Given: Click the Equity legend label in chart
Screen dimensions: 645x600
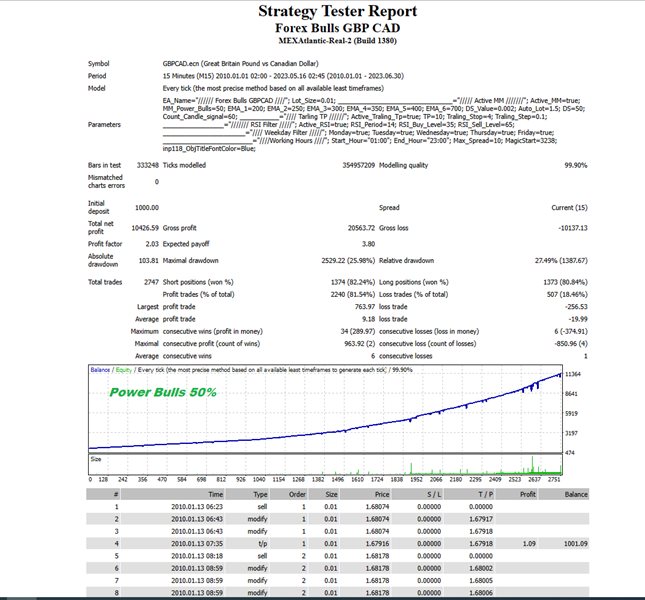Looking at the screenshot, I should click(127, 370).
